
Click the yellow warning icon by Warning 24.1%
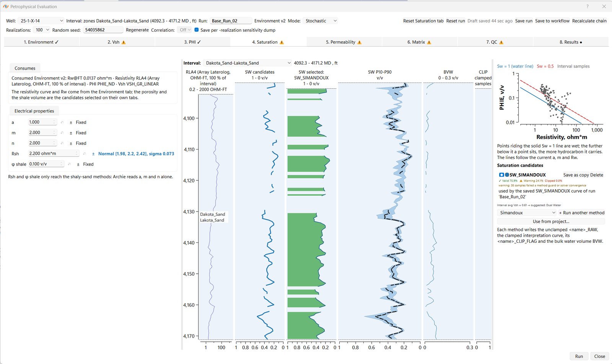click(521, 181)
